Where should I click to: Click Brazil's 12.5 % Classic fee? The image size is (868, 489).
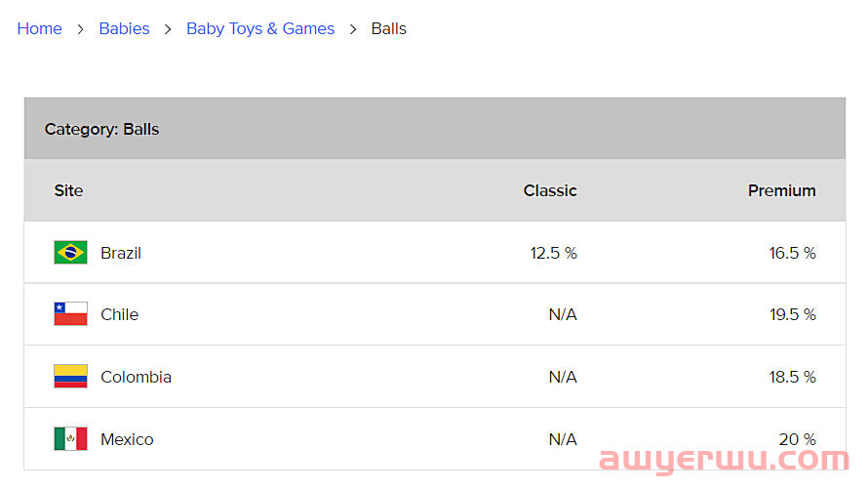click(554, 253)
